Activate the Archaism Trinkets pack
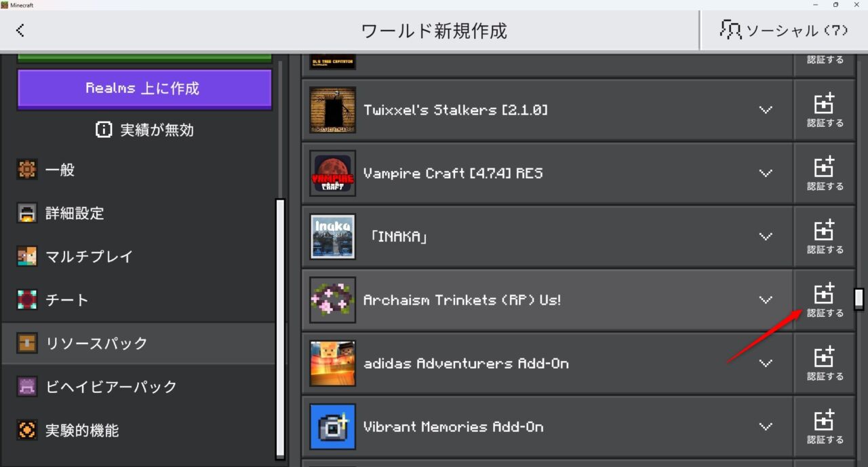 pos(825,300)
